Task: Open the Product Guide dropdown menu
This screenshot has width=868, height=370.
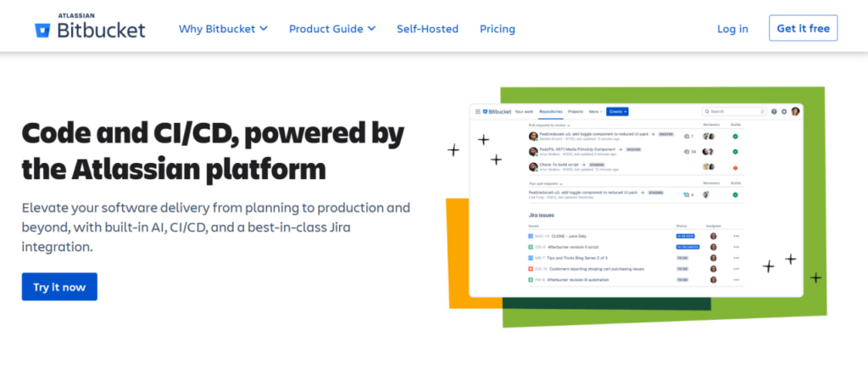Action: pyautogui.click(x=332, y=29)
